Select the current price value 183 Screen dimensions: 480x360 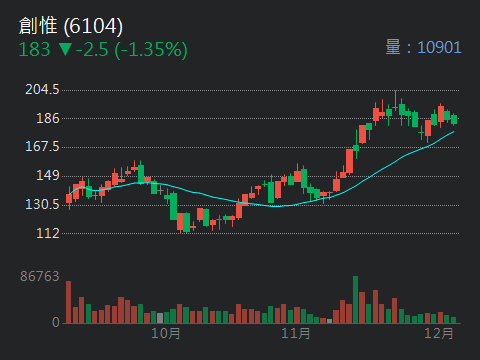pos(34,50)
